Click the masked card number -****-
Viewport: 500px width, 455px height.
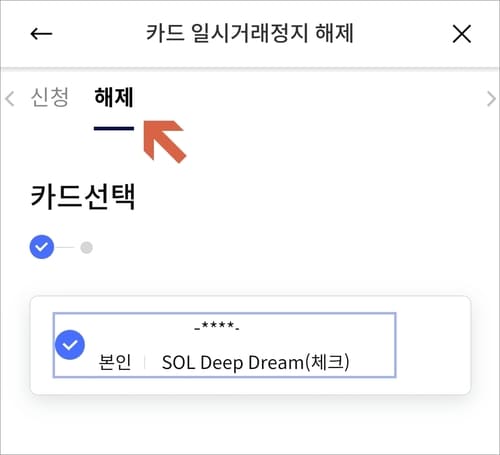(x=217, y=326)
